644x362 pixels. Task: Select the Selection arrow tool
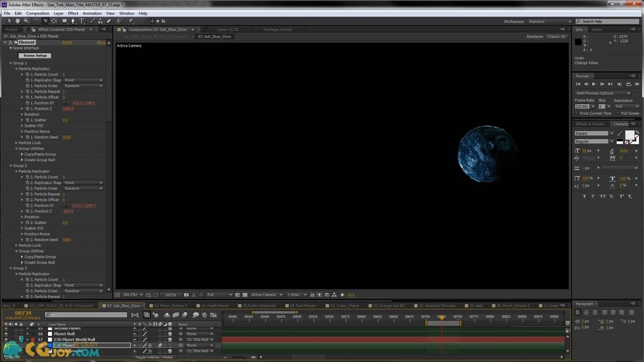(x=9, y=21)
